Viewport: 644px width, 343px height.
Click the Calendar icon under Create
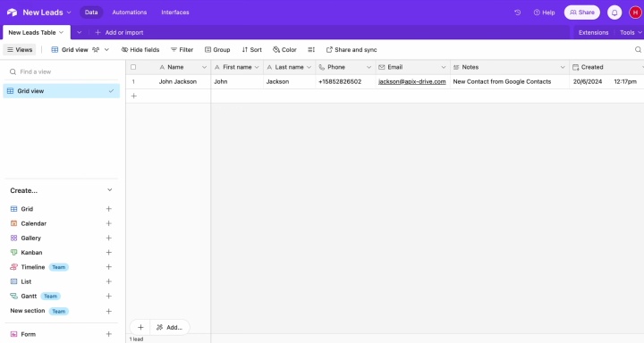(13, 223)
